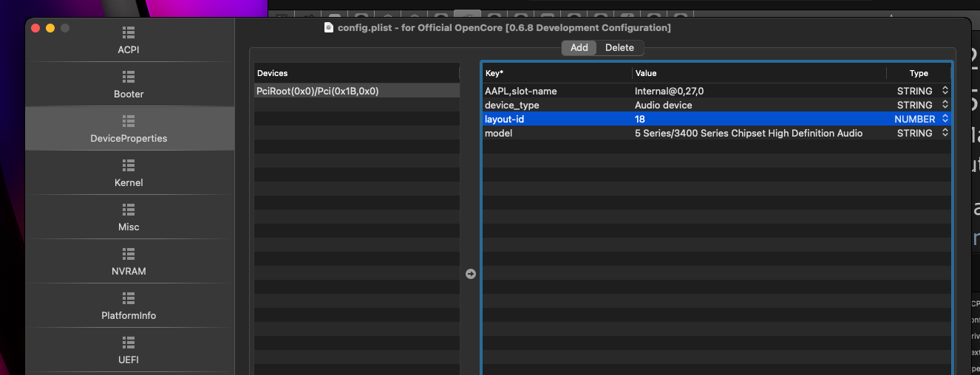
Task: Select the DeviceProperties section
Action: [x=129, y=129]
